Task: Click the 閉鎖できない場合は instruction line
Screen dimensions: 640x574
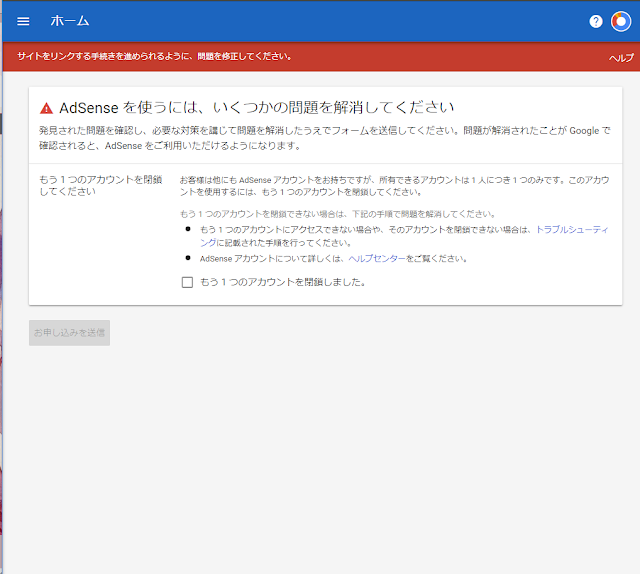Action: coord(338,214)
